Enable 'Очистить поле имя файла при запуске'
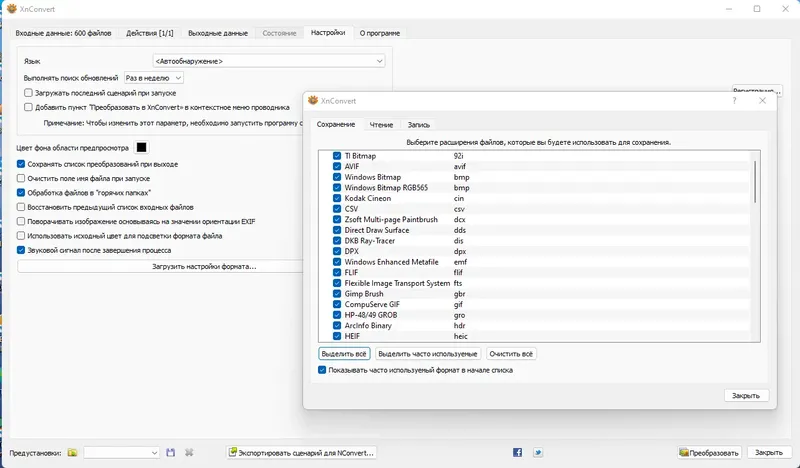 21,179
